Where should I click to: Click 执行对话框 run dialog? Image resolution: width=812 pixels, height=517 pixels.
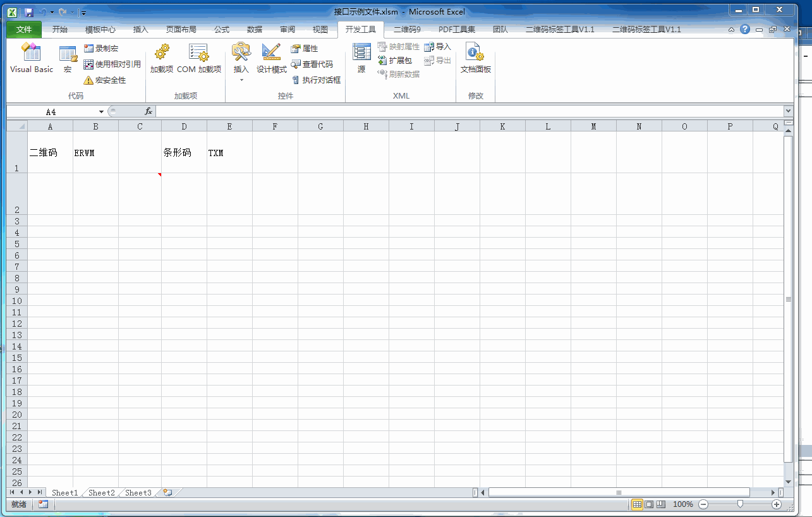click(x=316, y=80)
